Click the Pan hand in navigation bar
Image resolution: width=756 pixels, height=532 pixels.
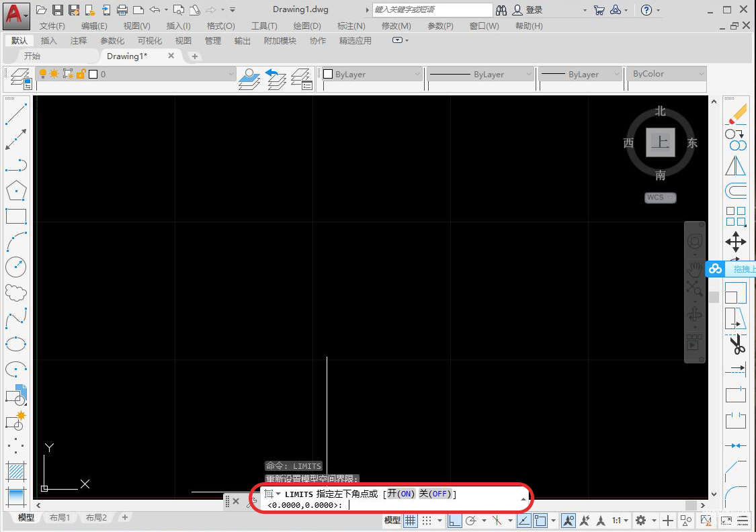coord(695,269)
